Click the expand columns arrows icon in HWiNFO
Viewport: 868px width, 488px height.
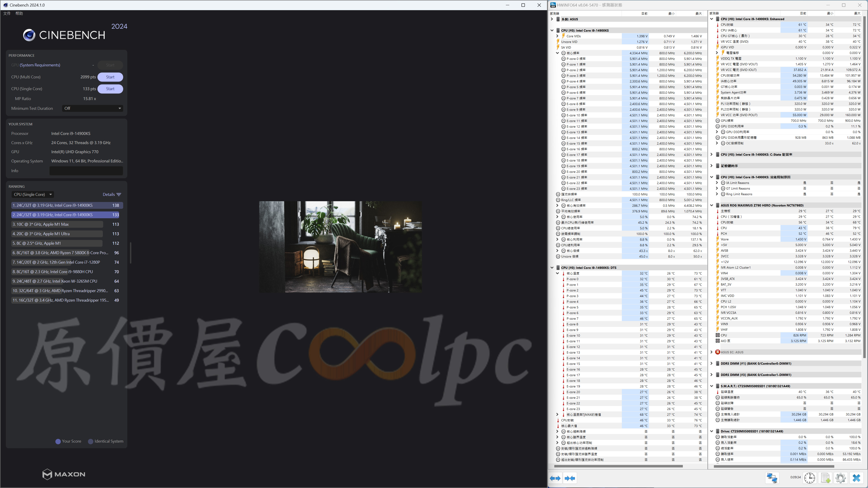[555, 478]
